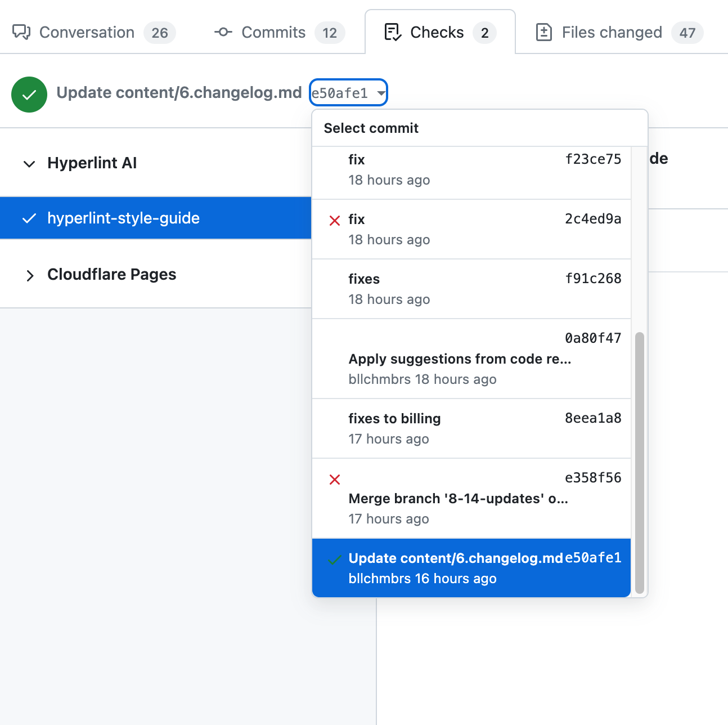728x725 pixels.
Task: Click the Files changed diff icon
Action: click(543, 32)
